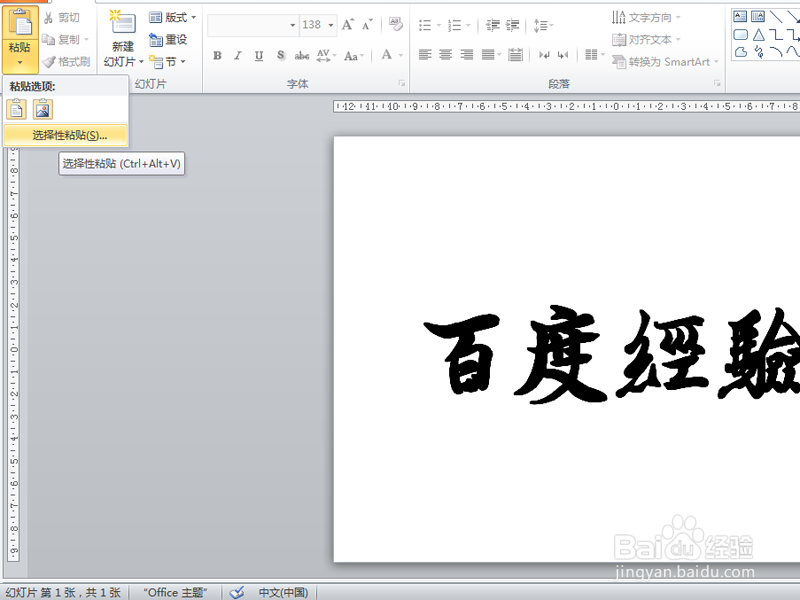The width and height of the screenshot is (800, 600).
Task: Open the Layout (版式) dropdown
Action: pyautogui.click(x=172, y=17)
